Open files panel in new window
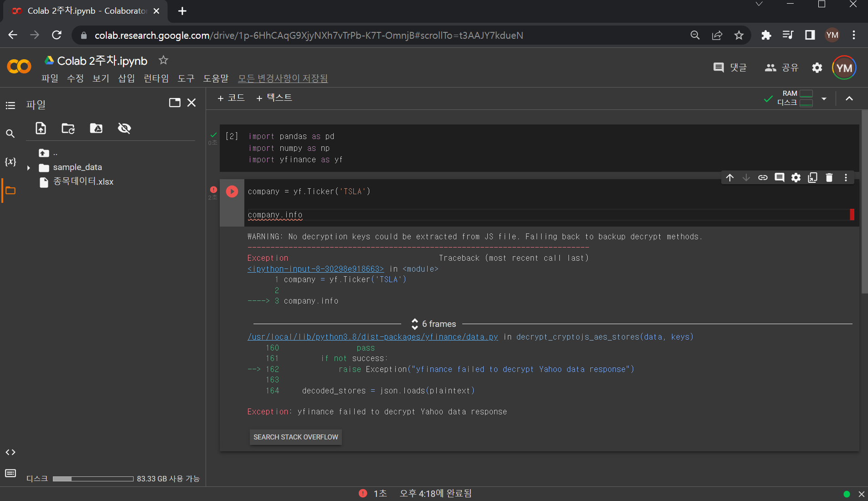 (x=175, y=103)
